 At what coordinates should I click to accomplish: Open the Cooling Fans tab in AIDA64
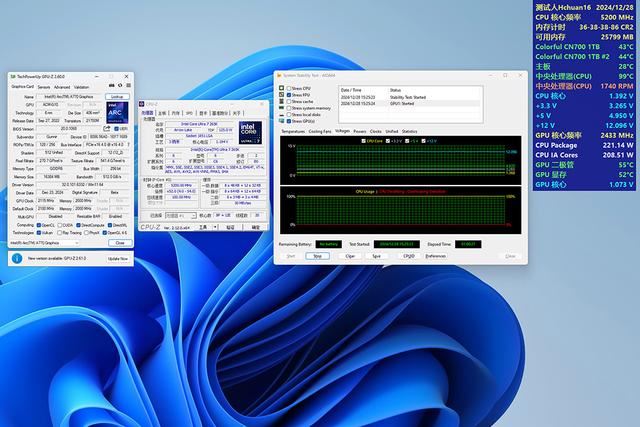coord(320,131)
